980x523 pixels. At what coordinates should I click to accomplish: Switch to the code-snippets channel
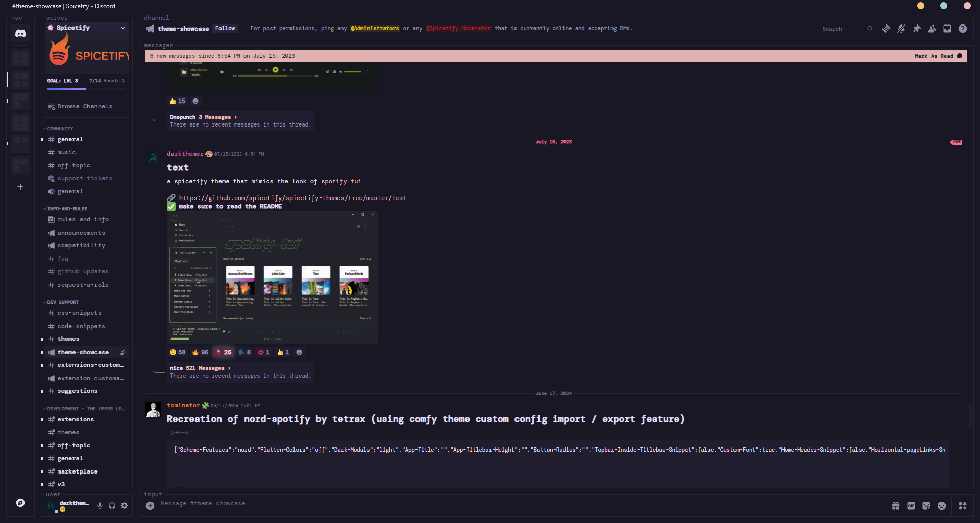[x=86, y=327]
